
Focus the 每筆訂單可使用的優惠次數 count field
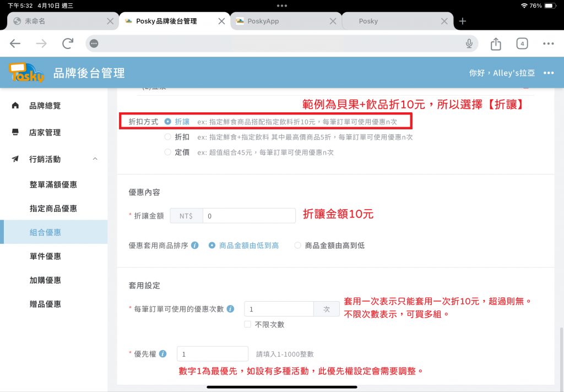point(279,309)
